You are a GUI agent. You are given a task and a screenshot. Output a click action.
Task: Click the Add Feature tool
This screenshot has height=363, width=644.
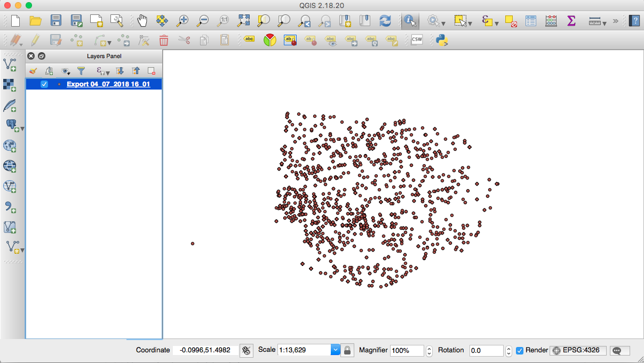pos(76,40)
